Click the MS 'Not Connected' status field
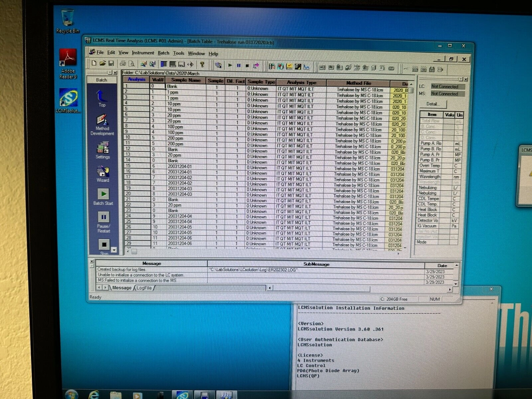 point(448,94)
